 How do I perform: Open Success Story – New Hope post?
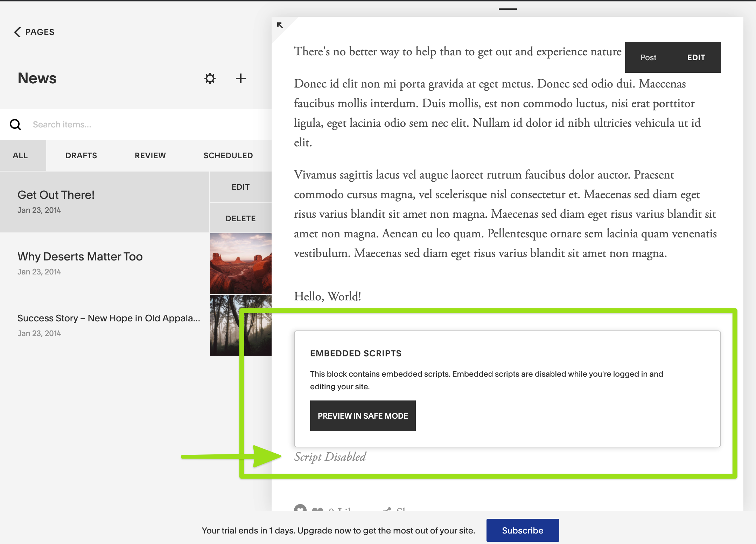pos(108,318)
